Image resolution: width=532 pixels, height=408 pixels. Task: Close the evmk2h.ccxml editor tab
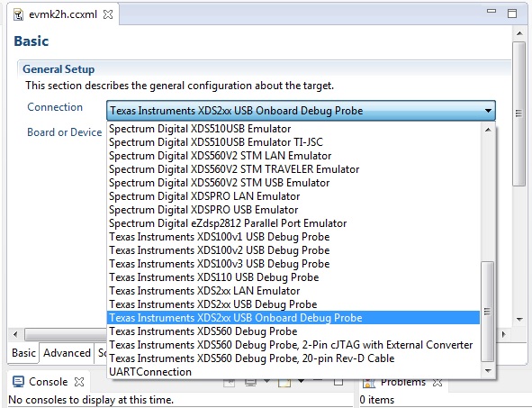click(108, 14)
